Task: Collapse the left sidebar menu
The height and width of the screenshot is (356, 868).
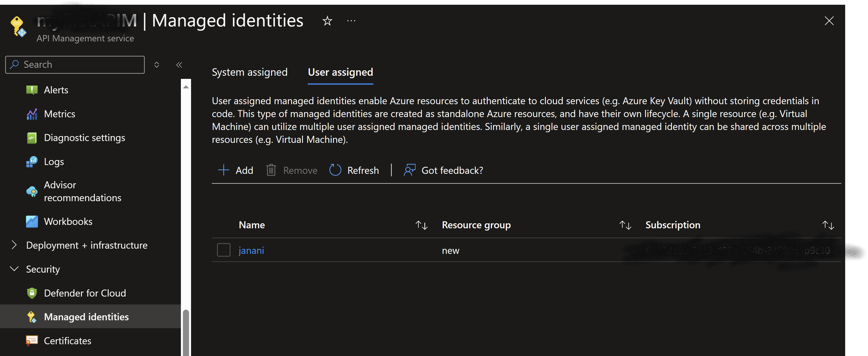Action: [179, 65]
